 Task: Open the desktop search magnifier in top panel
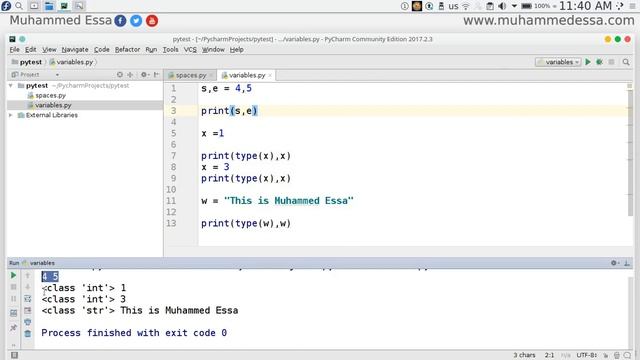click(x=19, y=6)
